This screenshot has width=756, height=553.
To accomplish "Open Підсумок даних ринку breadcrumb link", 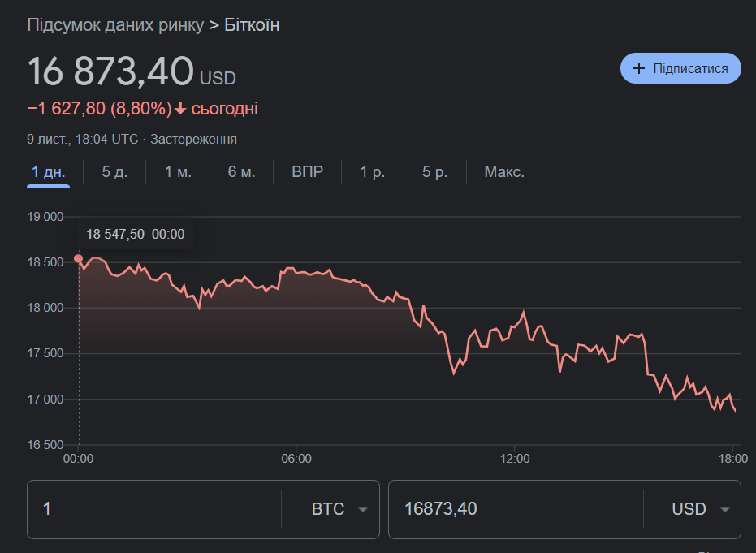I will point(115,25).
